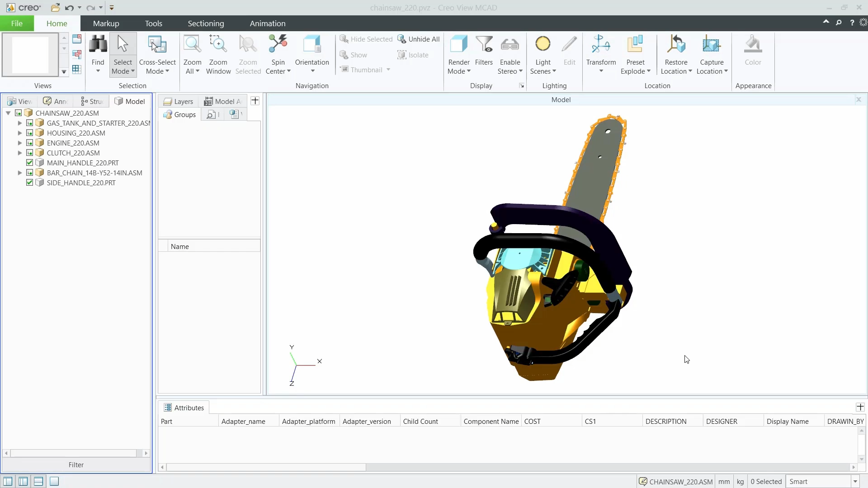
Task: Switch to the Tools ribbon tab
Action: [153, 23]
